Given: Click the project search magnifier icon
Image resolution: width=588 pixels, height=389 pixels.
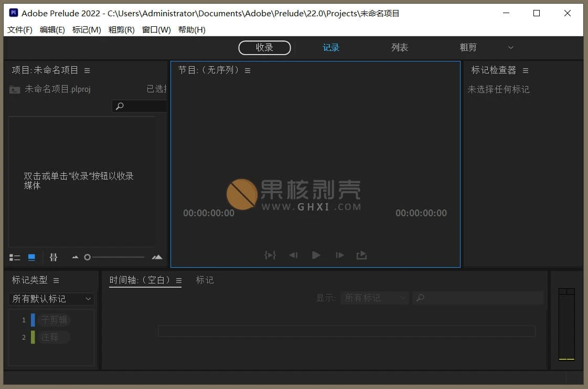Looking at the screenshot, I should click(x=120, y=106).
